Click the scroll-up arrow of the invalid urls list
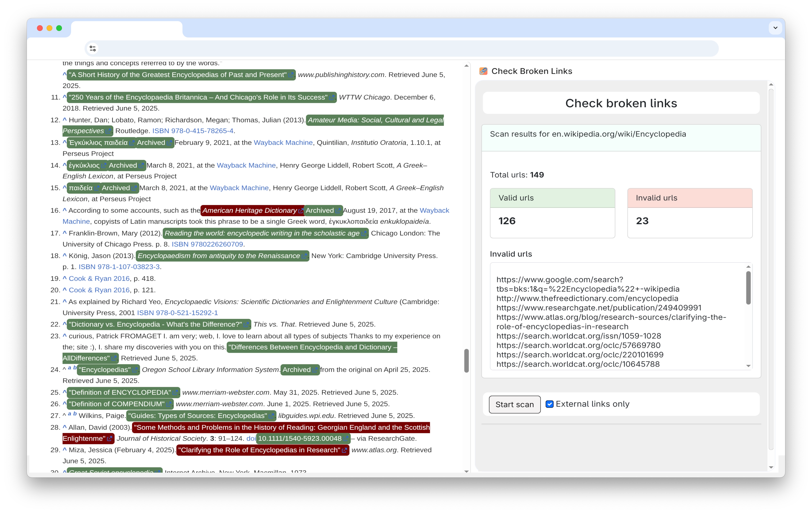Screen dimensions: 812x513 click(x=748, y=267)
